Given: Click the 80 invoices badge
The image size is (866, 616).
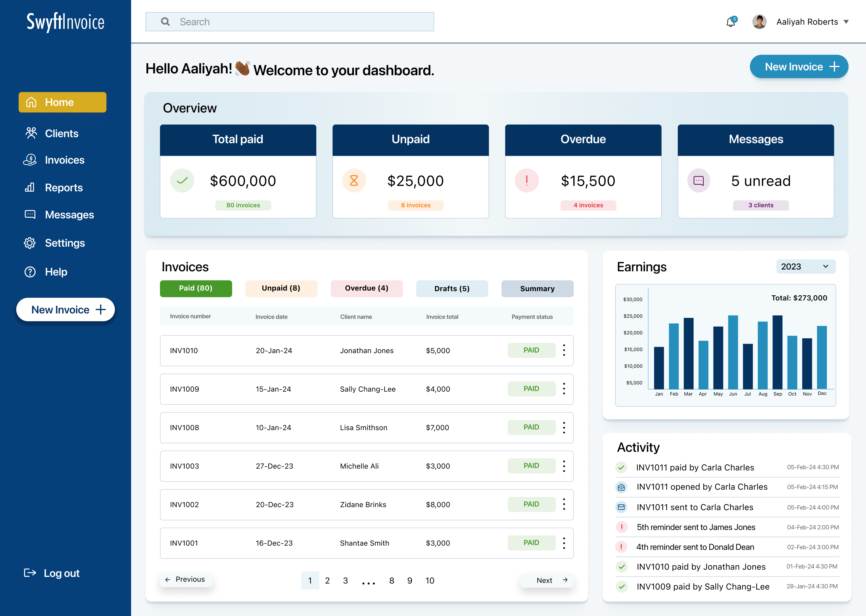Looking at the screenshot, I should click(x=243, y=205).
